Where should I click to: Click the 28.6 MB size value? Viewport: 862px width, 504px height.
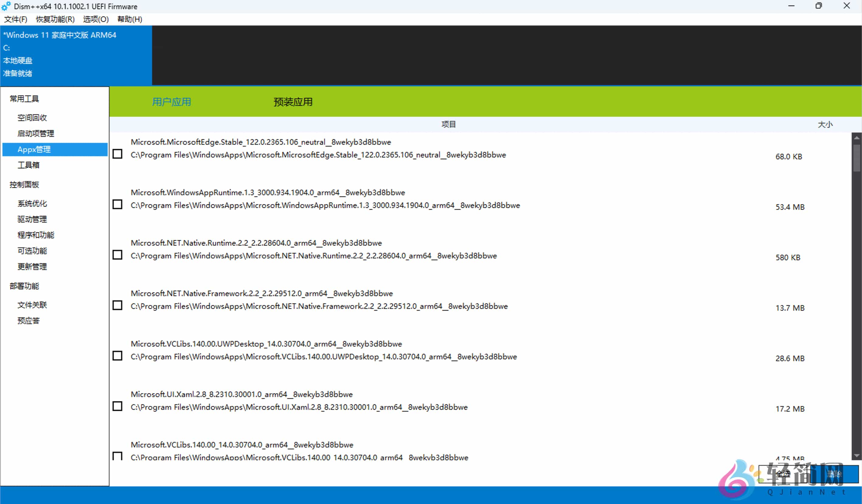pyautogui.click(x=790, y=358)
